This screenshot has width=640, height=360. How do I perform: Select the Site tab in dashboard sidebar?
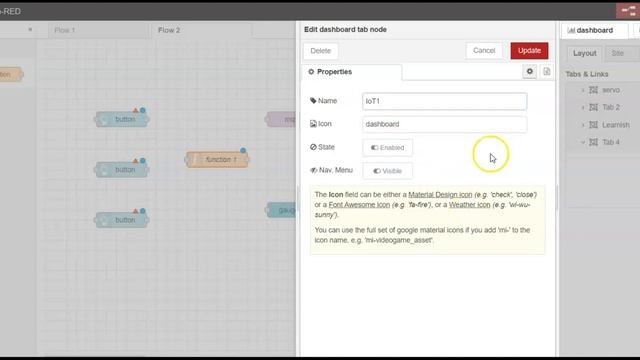[618, 53]
